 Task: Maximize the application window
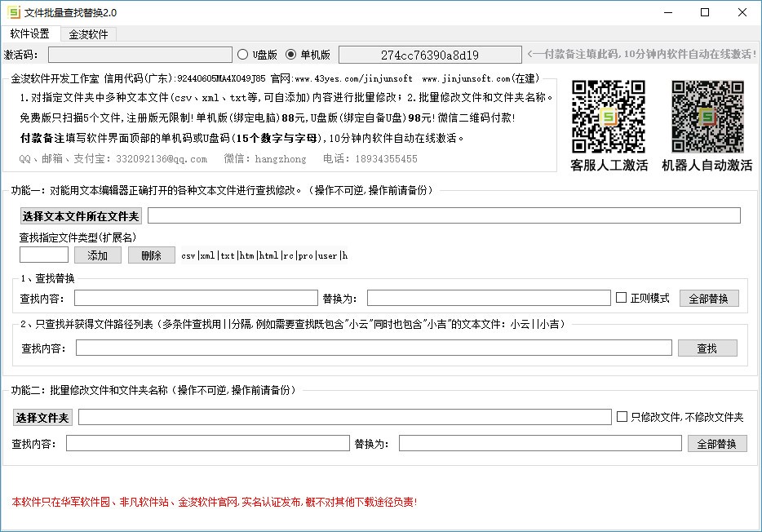click(x=705, y=12)
